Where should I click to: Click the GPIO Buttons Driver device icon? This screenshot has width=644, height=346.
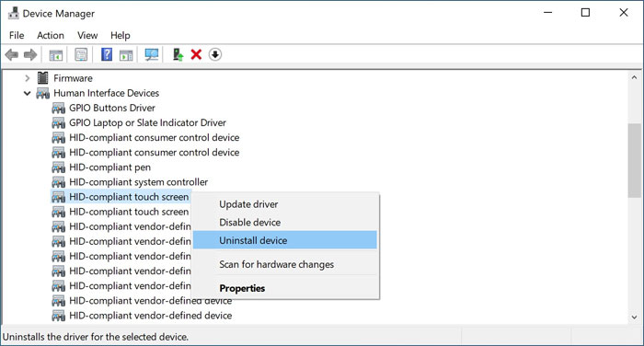click(x=58, y=108)
